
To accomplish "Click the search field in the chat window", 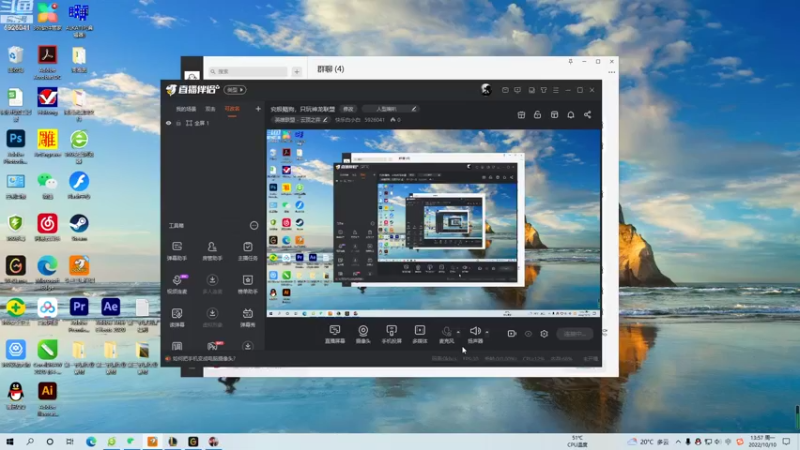I will pos(248,72).
